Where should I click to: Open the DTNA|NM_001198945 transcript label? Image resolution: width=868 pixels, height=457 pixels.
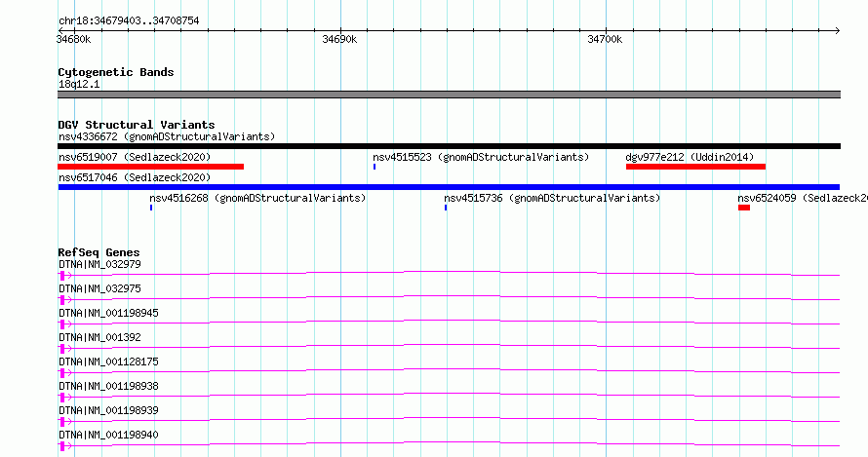(x=108, y=313)
